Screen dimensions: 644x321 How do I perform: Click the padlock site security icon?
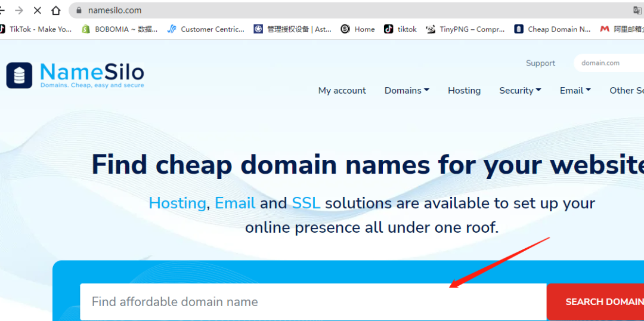click(x=78, y=10)
